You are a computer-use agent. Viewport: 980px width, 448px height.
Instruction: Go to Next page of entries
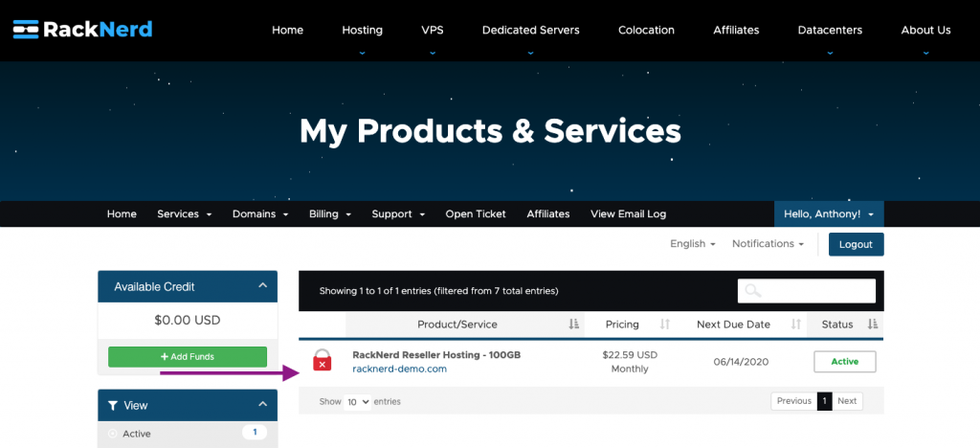coord(848,401)
